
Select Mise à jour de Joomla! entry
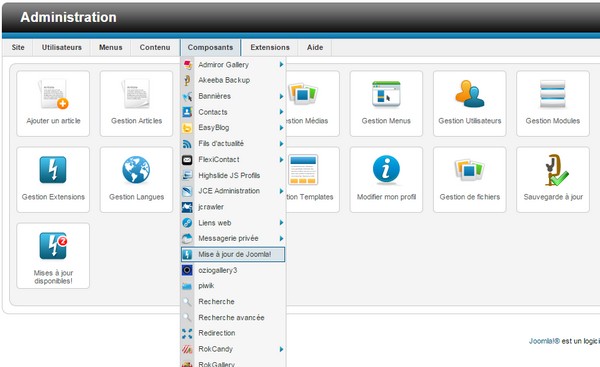click(x=233, y=254)
